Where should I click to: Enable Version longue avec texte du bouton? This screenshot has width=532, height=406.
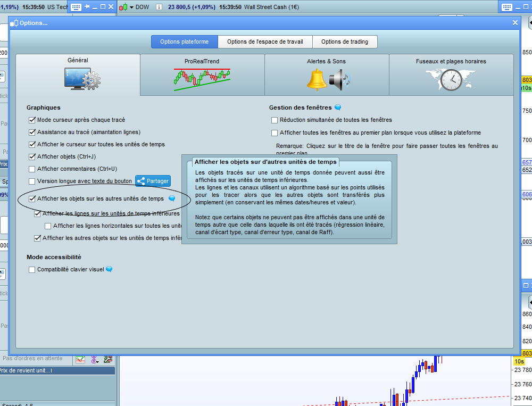pos(32,181)
